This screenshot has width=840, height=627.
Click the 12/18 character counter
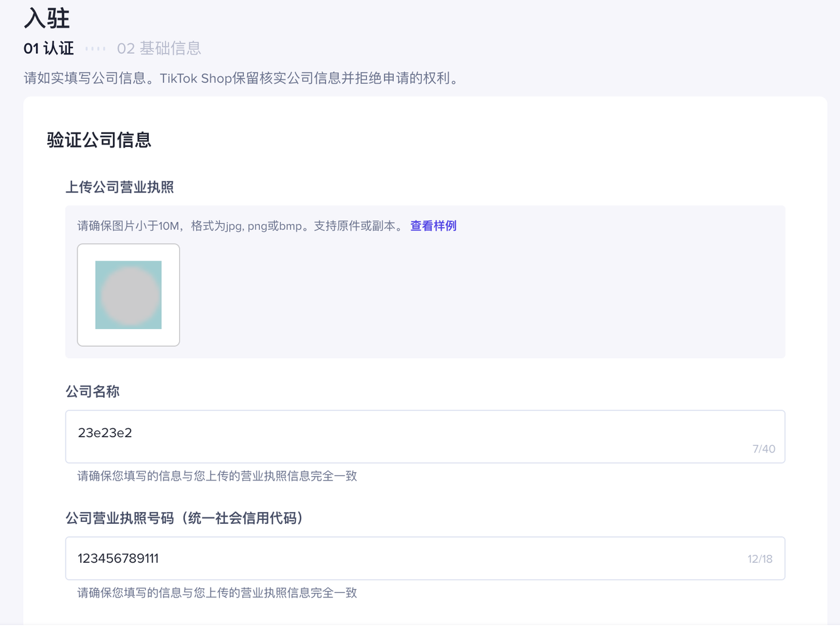tap(760, 558)
